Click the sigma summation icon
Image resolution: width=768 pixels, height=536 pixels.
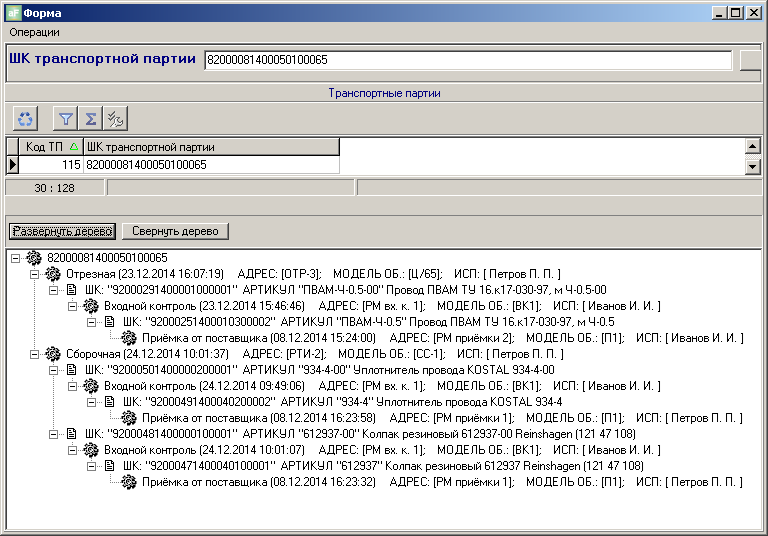(90, 119)
